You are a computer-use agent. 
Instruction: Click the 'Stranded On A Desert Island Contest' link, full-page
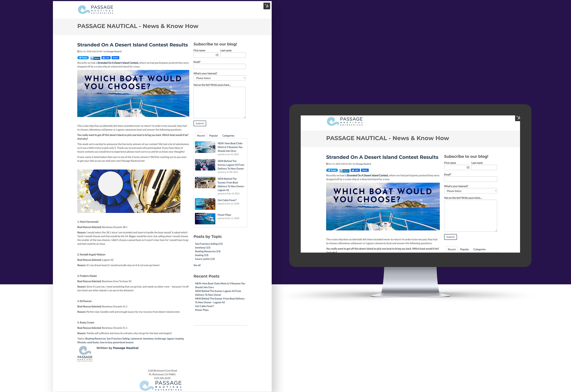(x=118, y=63)
